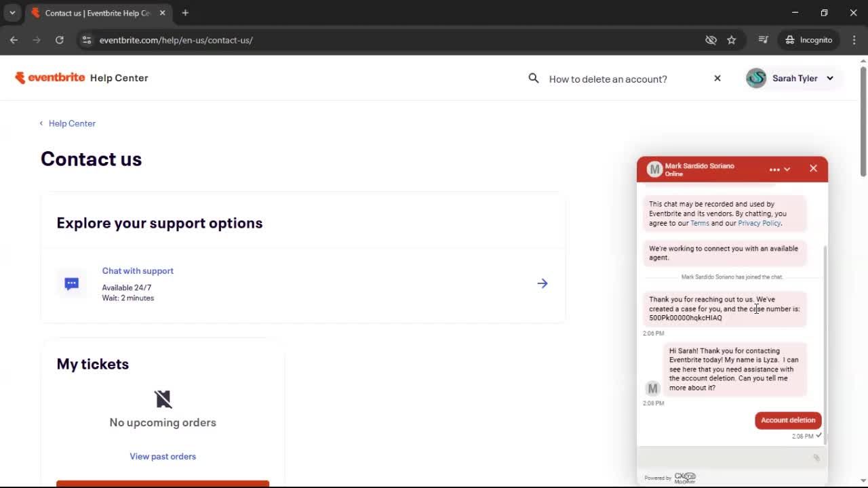Click Sarah Tyler's profile avatar

click(756, 78)
